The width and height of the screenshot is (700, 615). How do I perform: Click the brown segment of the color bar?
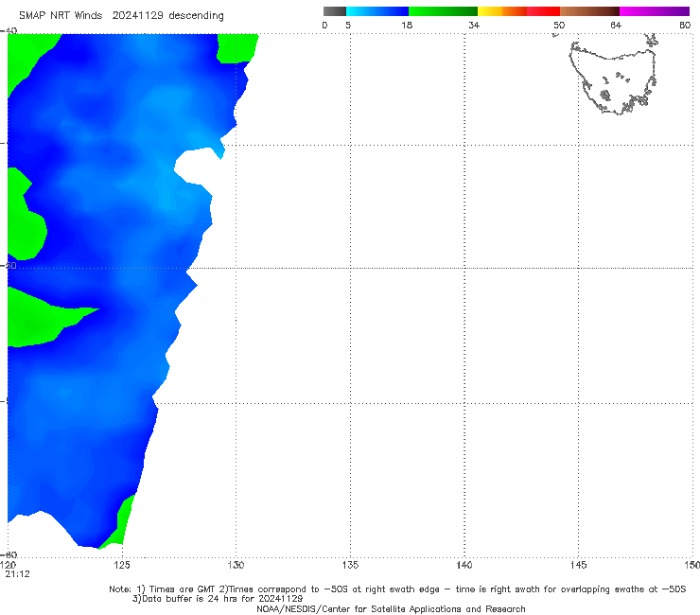(589, 11)
